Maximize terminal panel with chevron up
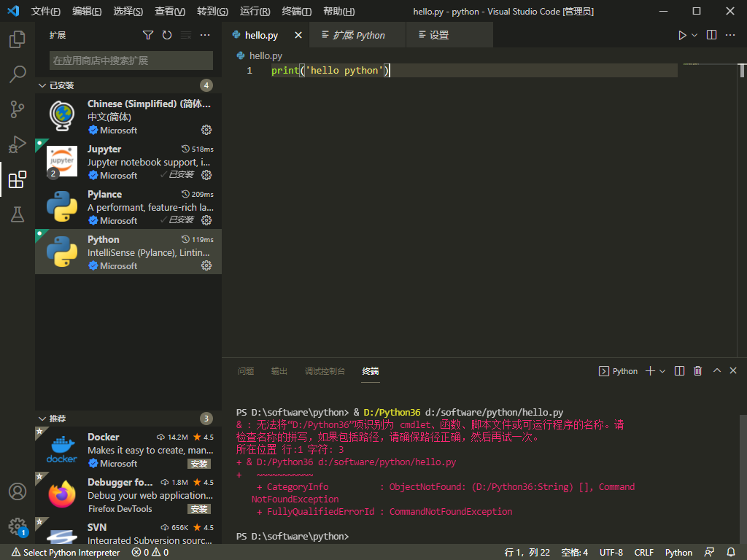The height and width of the screenshot is (560, 747). 716,370
